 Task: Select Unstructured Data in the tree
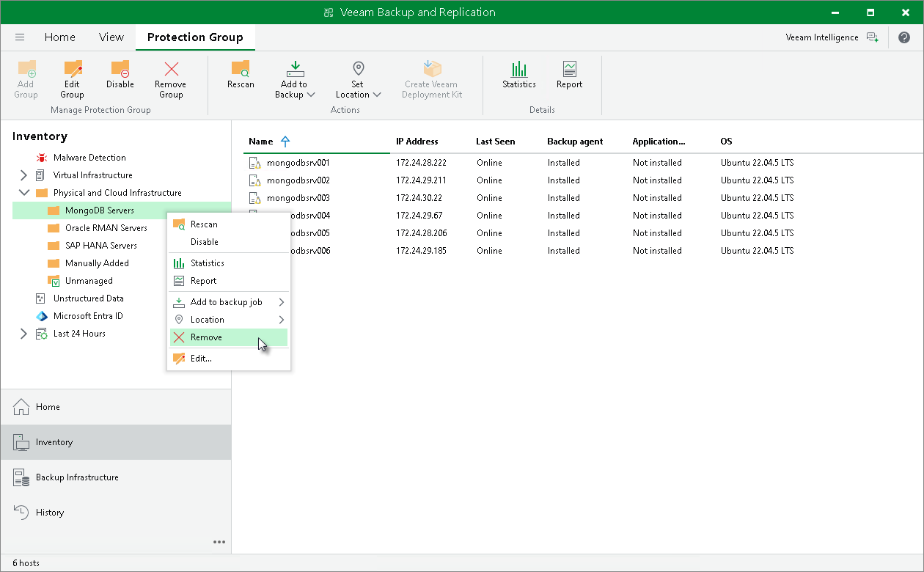(88, 298)
